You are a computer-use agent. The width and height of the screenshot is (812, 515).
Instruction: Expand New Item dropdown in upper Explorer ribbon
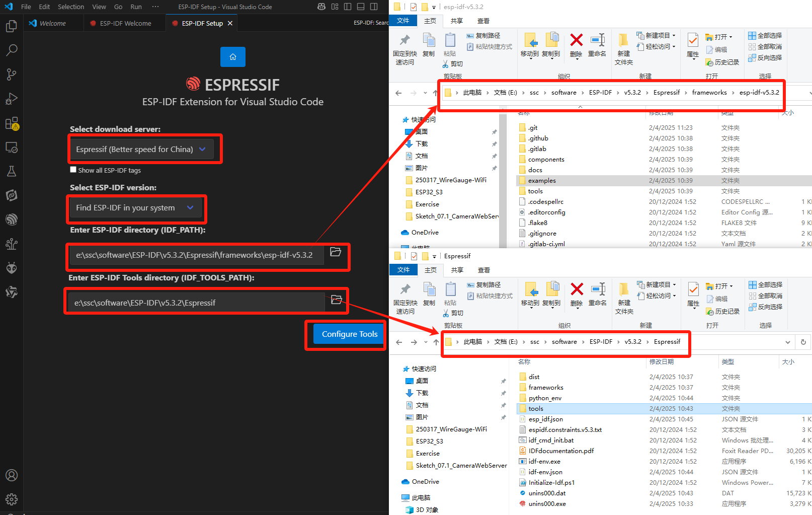coord(674,36)
